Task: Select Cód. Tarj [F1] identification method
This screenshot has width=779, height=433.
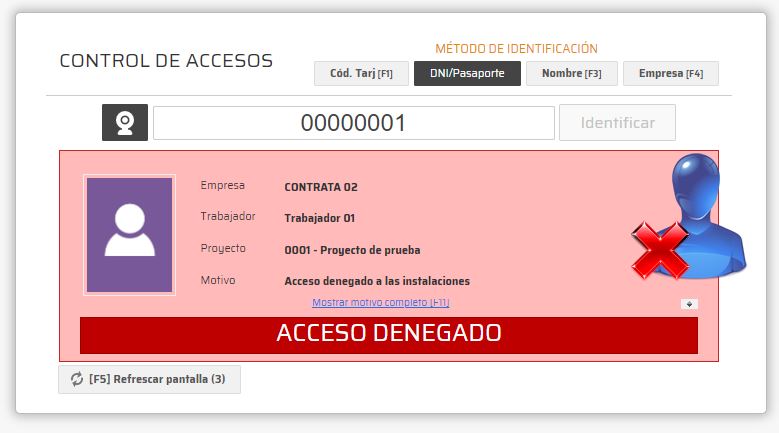Action: click(361, 73)
